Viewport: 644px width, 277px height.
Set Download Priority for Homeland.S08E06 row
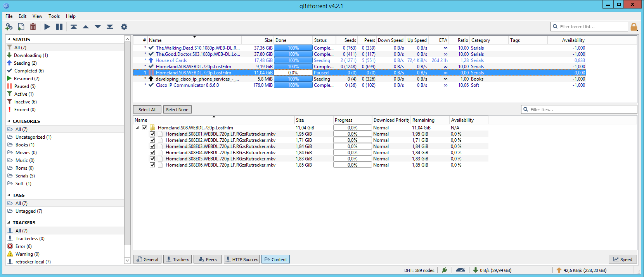tap(391, 165)
